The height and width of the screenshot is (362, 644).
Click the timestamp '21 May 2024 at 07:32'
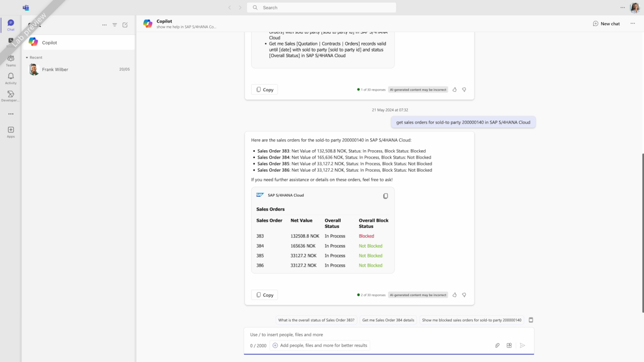[390, 110]
